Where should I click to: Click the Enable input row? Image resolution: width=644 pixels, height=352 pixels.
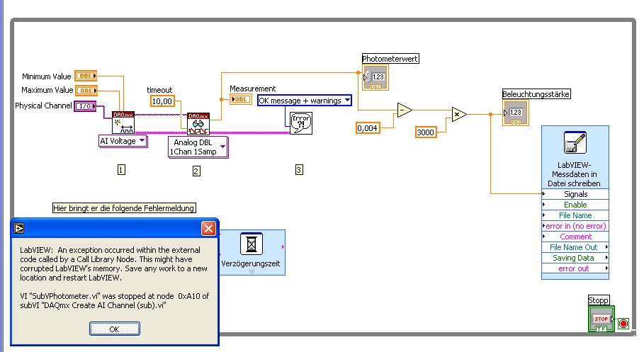575,205
